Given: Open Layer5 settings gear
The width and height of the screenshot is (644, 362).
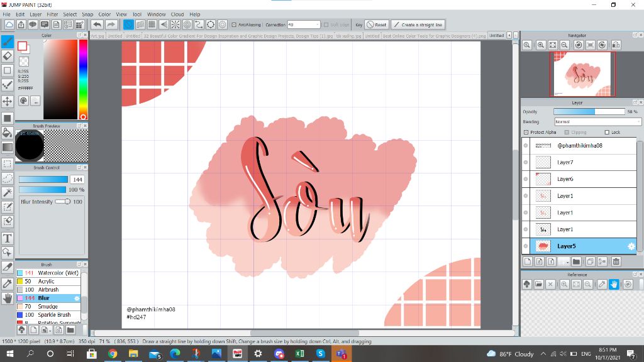Looking at the screenshot, I should pos(631,246).
